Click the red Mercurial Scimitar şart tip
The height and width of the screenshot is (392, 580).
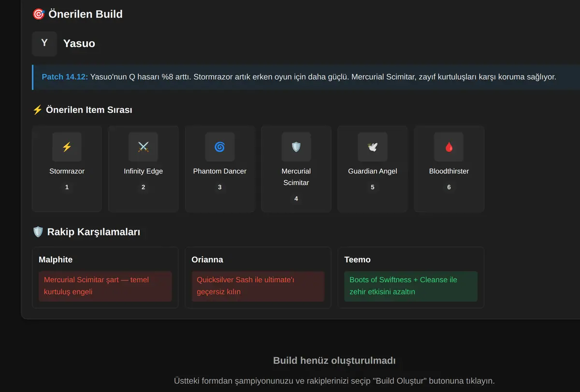pyautogui.click(x=105, y=286)
